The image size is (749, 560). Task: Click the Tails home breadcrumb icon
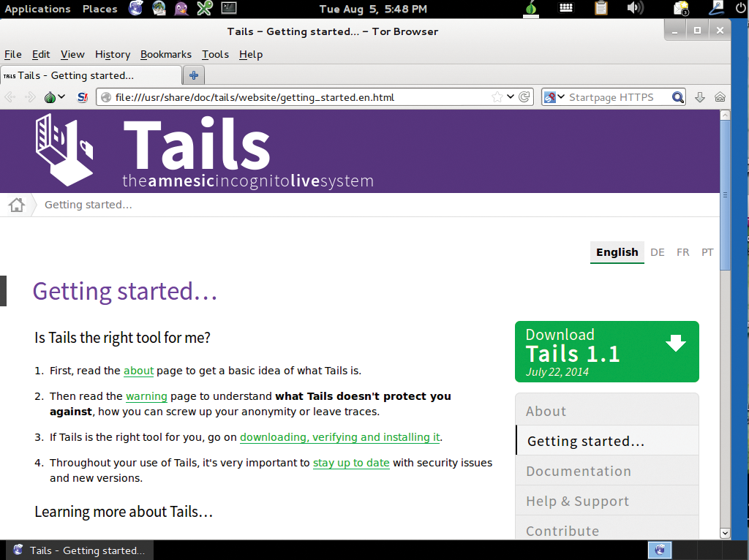(17, 205)
